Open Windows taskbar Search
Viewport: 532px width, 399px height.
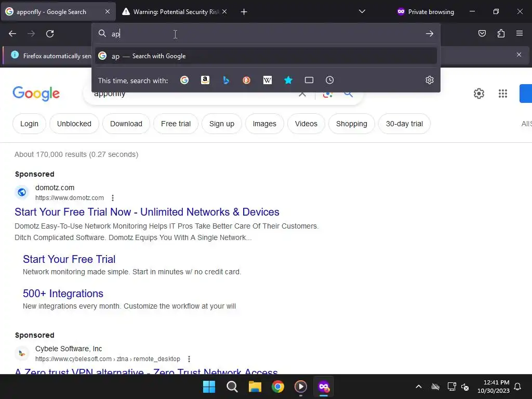pyautogui.click(x=232, y=387)
